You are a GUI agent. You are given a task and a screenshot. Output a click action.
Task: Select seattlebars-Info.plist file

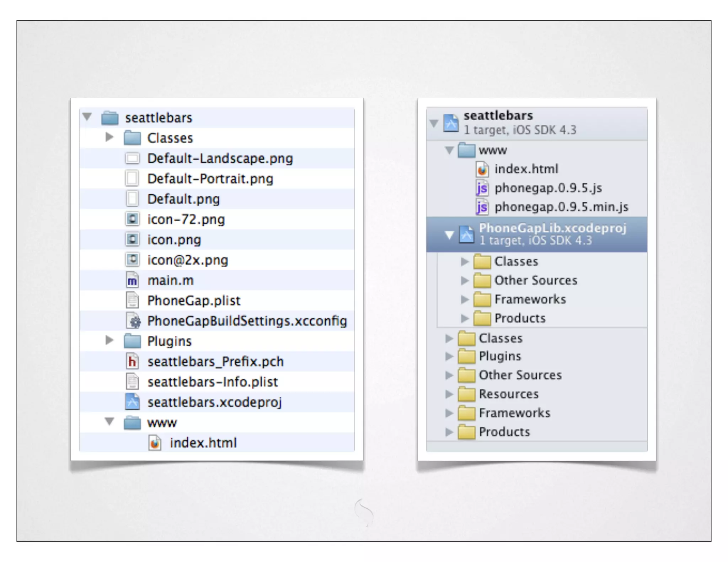tap(213, 382)
